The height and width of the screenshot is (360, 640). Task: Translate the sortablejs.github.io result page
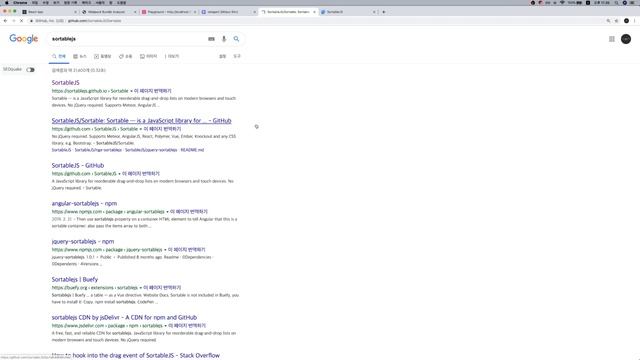pyautogui.click(x=153, y=91)
